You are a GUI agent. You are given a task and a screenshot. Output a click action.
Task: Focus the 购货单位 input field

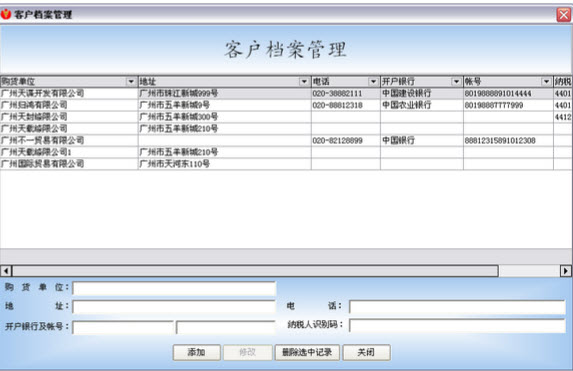click(174, 288)
